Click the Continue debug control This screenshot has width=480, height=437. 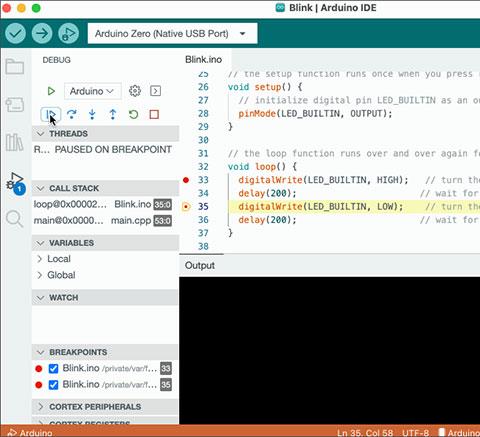(x=51, y=115)
